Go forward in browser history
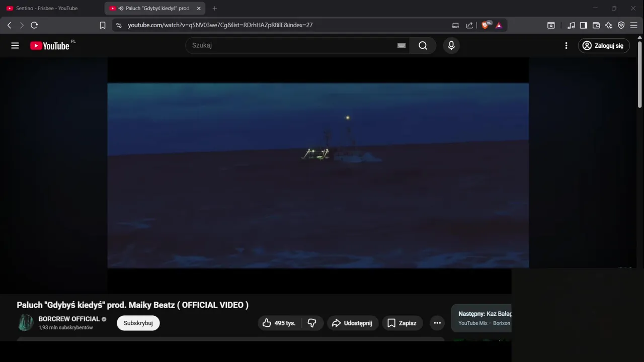The height and width of the screenshot is (362, 644). click(22, 25)
